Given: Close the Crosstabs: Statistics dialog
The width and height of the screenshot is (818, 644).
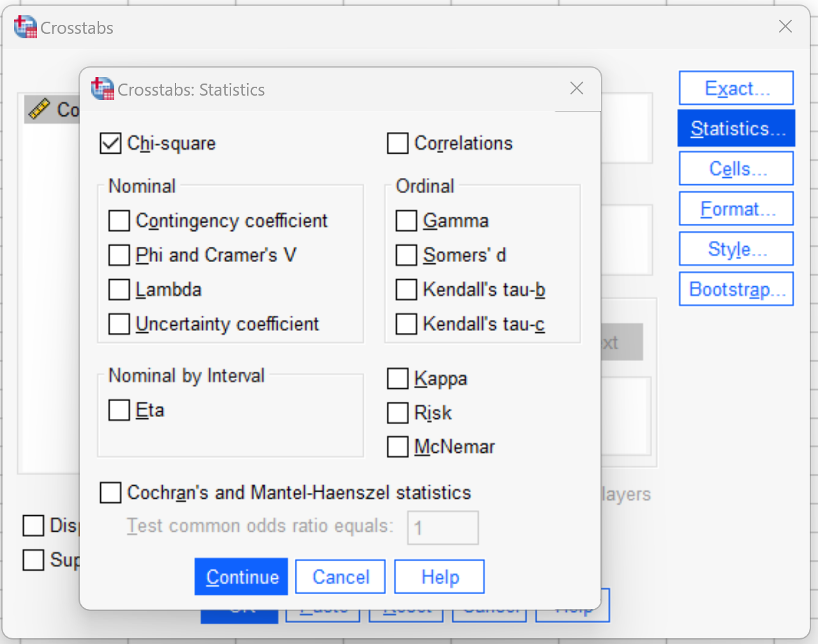Looking at the screenshot, I should click(x=577, y=88).
